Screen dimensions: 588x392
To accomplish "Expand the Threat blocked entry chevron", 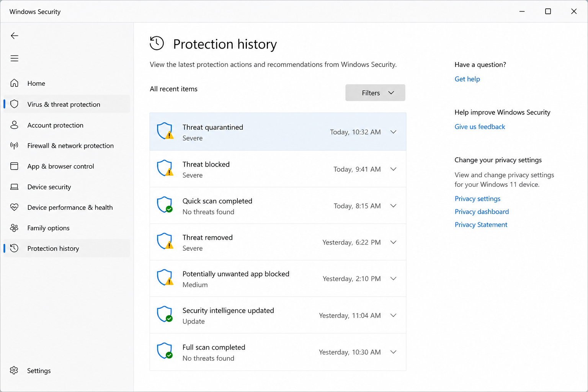I will pos(393,169).
